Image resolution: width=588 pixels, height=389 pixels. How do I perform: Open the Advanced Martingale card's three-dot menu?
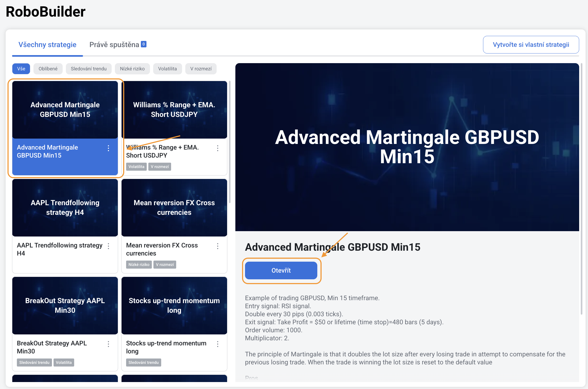[108, 148]
